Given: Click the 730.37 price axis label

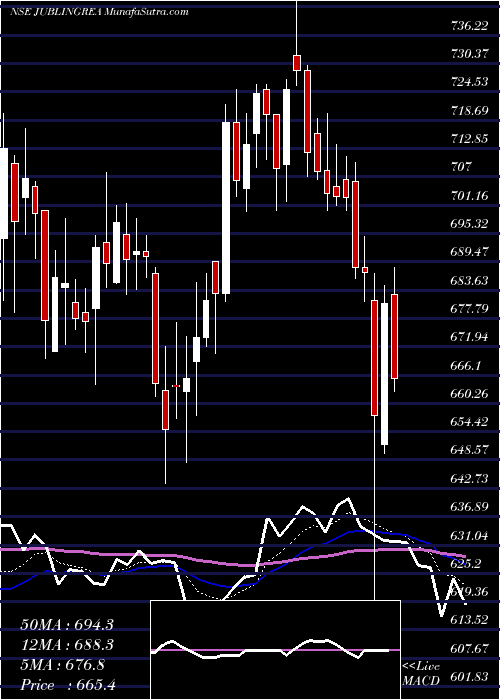Looking at the screenshot, I should [x=469, y=54].
